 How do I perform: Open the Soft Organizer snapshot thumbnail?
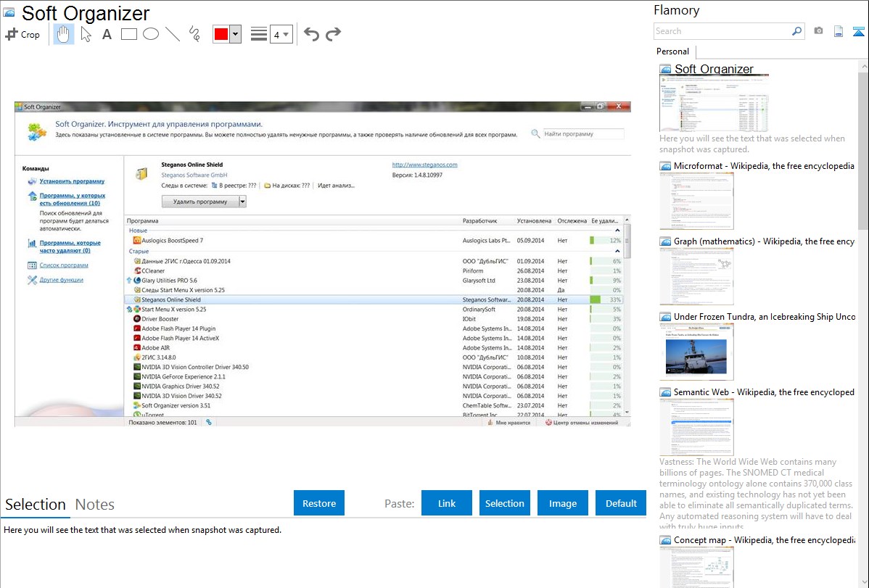(714, 103)
